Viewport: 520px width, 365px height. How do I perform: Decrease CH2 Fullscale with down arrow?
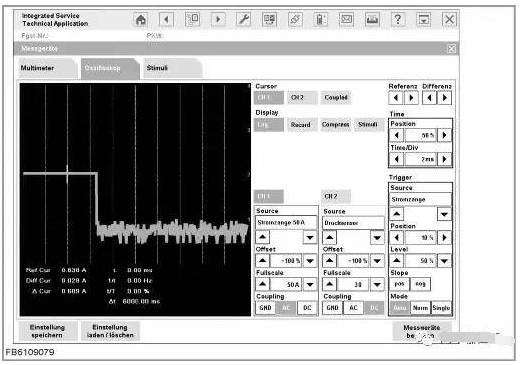(377, 284)
